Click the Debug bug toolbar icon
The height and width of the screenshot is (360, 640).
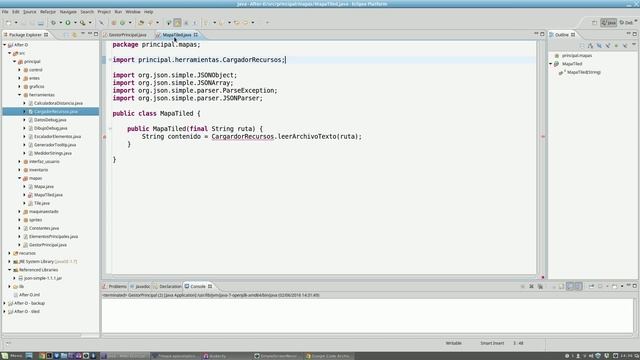(x=53, y=23)
